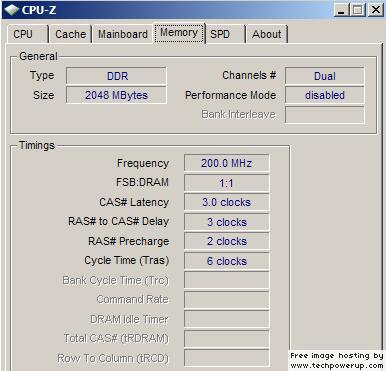Viewport: 386px width, 371px height.
Task: Select the RAS# Precharge 2 clocks field
Action: [x=227, y=241]
